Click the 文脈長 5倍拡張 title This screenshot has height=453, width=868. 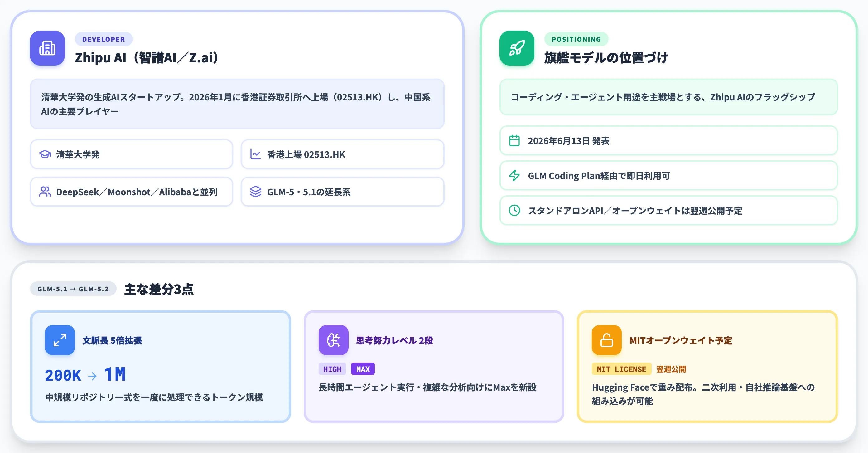click(x=112, y=340)
